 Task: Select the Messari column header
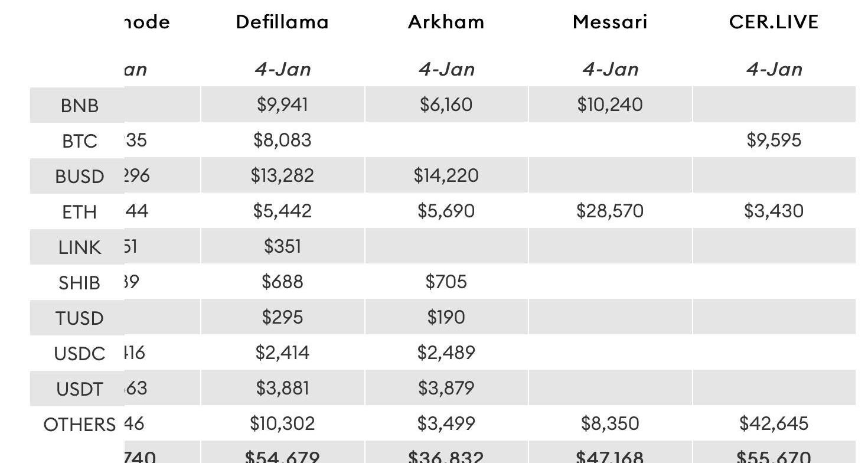pos(610,22)
